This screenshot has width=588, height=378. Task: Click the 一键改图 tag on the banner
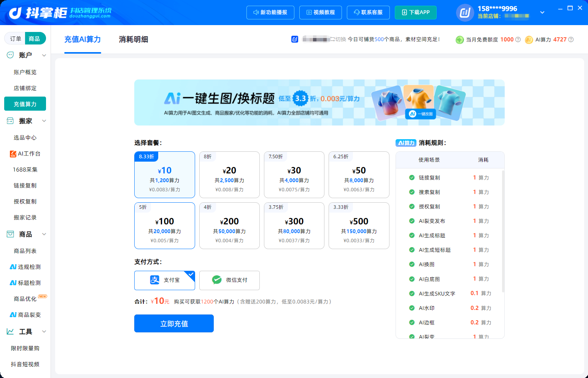[421, 114]
